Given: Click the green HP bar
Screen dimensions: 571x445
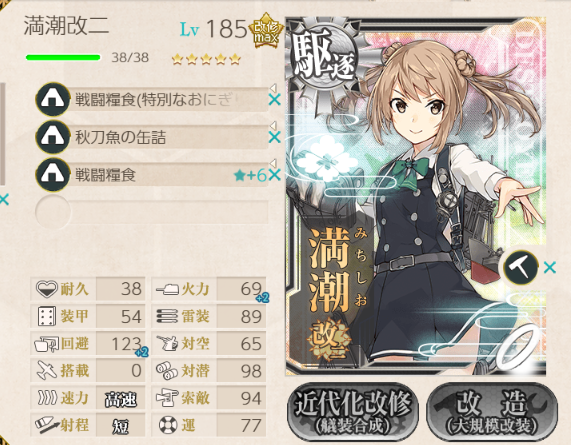Looking at the screenshot, I should [x=63, y=57].
